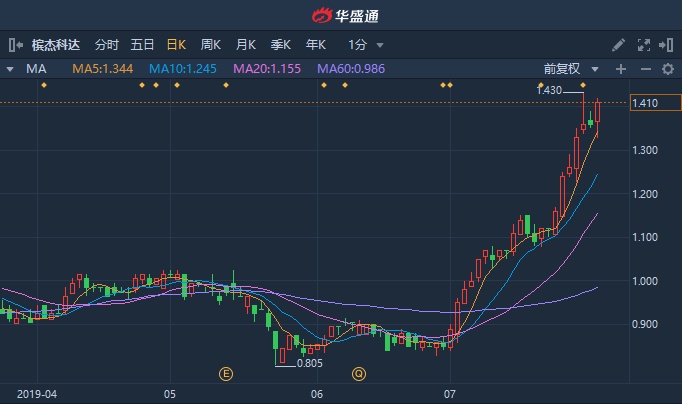The image size is (682, 404).
Task: Click the E earnings event marker
Action: [226, 374]
